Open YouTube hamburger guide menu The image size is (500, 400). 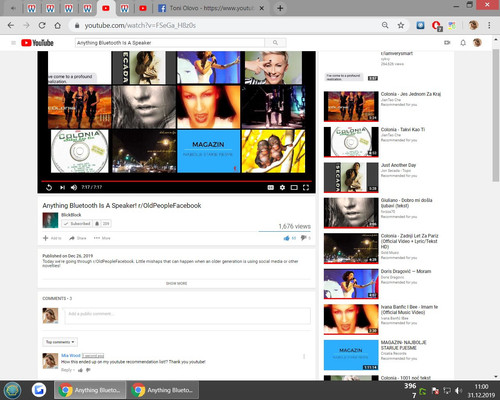pyautogui.click(x=13, y=43)
